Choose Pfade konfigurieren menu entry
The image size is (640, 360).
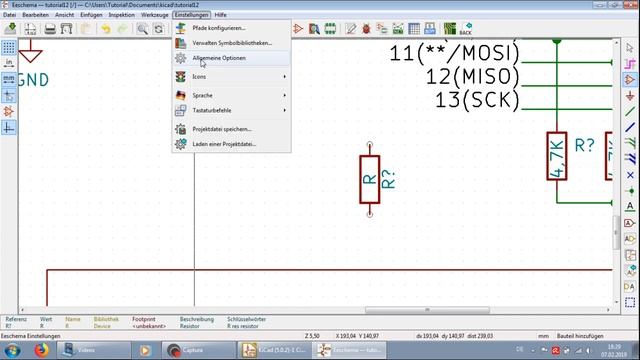coord(231,28)
